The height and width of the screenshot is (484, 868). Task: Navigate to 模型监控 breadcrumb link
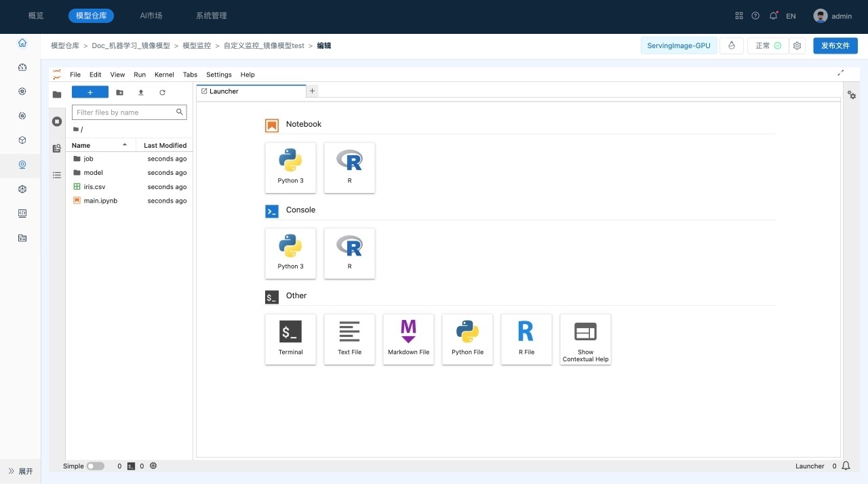click(197, 45)
